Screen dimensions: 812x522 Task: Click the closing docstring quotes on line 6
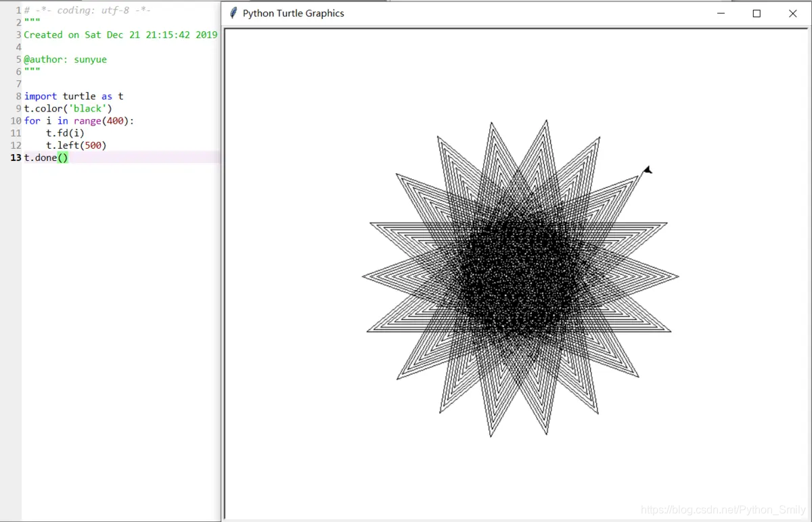tap(32, 70)
